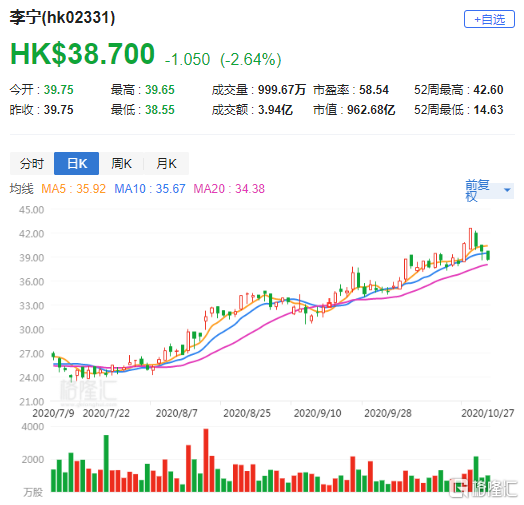Click the HK$38.700 current price
The width and height of the screenshot is (524, 505).
83,54
